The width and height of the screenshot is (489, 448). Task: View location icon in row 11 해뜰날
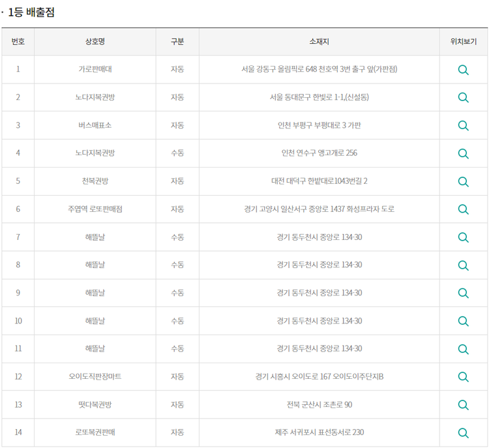pyautogui.click(x=463, y=349)
